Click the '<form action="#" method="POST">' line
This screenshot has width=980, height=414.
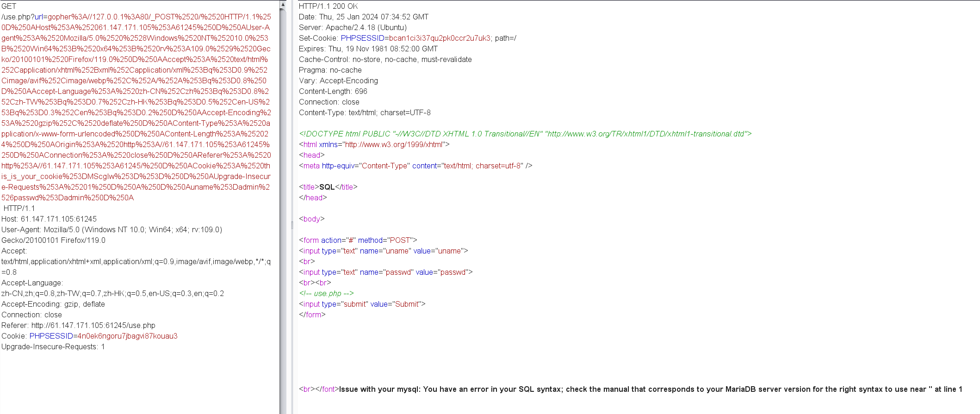(x=358, y=240)
